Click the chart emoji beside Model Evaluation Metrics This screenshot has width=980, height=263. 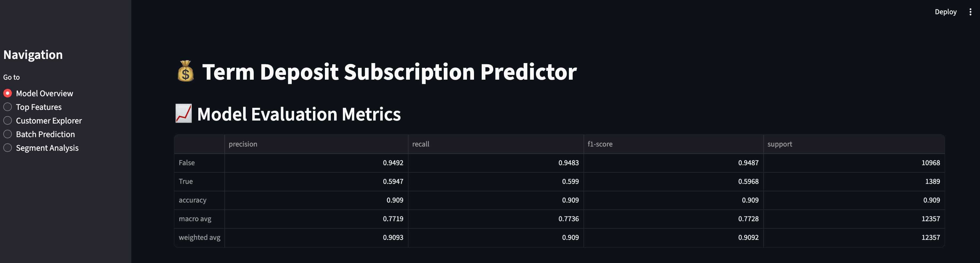183,114
